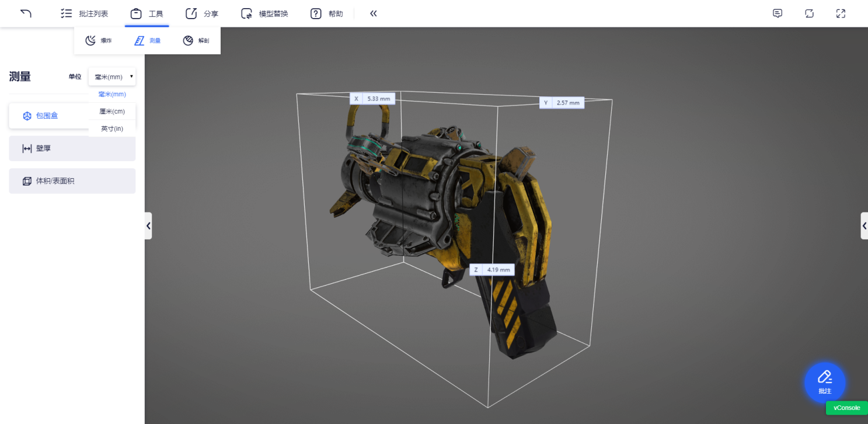Click the back arrow icon
Image resolution: width=868 pixels, height=424 pixels.
tap(26, 13)
